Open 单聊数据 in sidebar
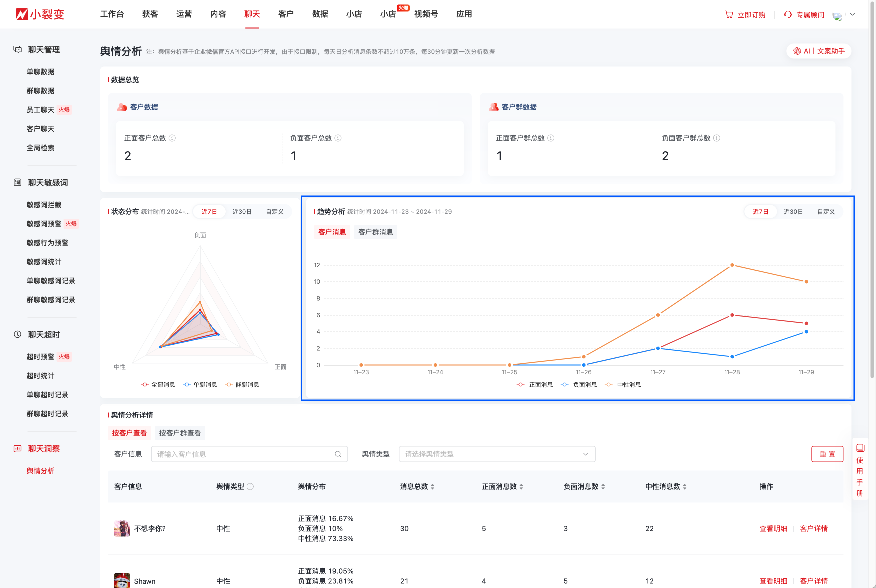The image size is (876, 588). click(41, 71)
